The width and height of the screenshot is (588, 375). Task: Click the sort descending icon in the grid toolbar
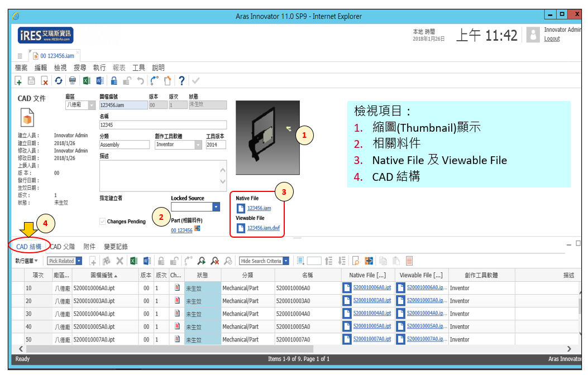(x=342, y=261)
